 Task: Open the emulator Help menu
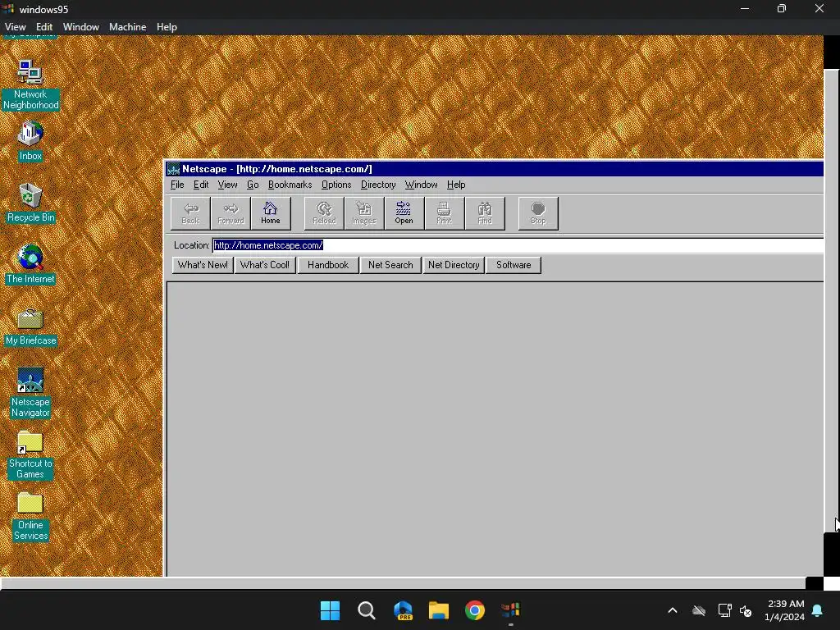(x=167, y=27)
